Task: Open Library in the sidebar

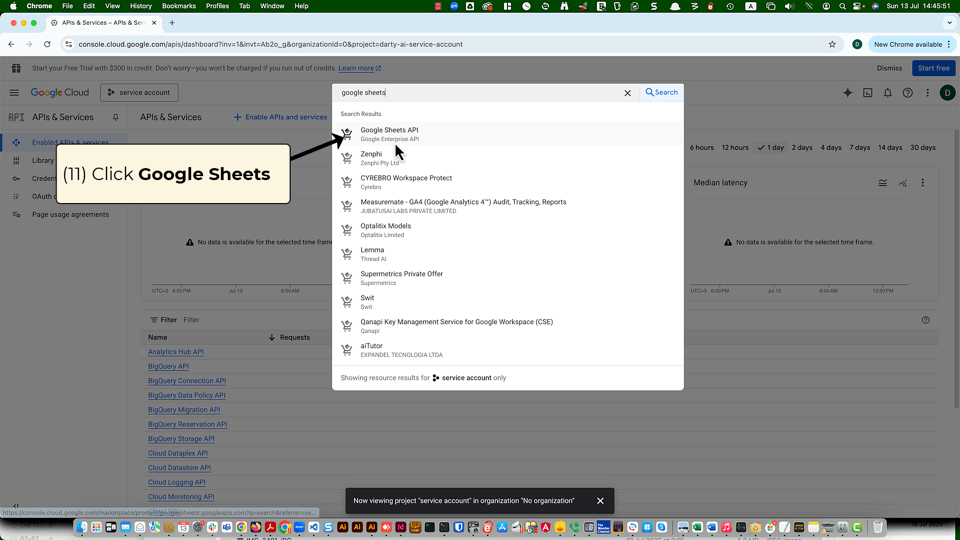Action: pyautogui.click(x=43, y=160)
